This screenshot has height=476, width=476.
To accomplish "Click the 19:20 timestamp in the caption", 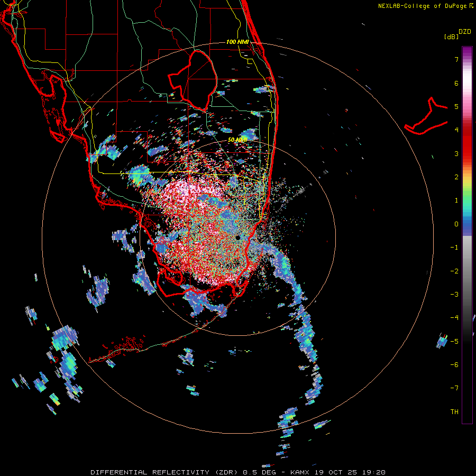I will (x=374, y=472).
